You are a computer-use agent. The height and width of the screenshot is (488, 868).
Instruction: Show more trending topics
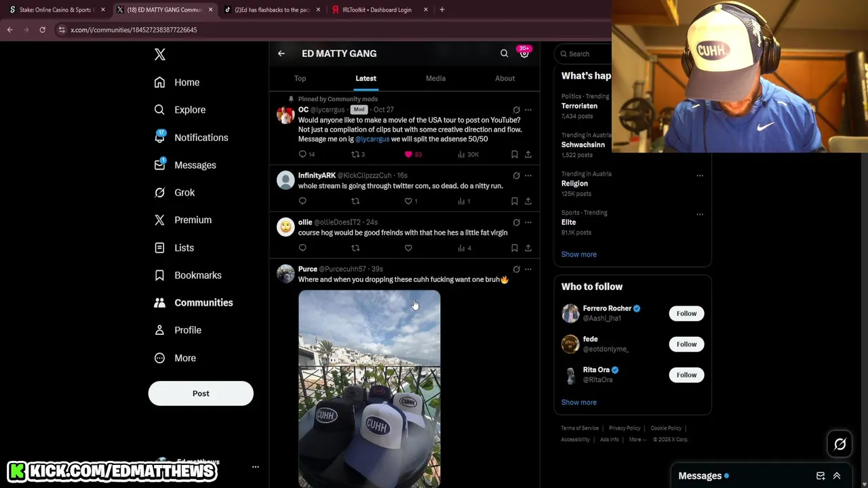(579, 254)
